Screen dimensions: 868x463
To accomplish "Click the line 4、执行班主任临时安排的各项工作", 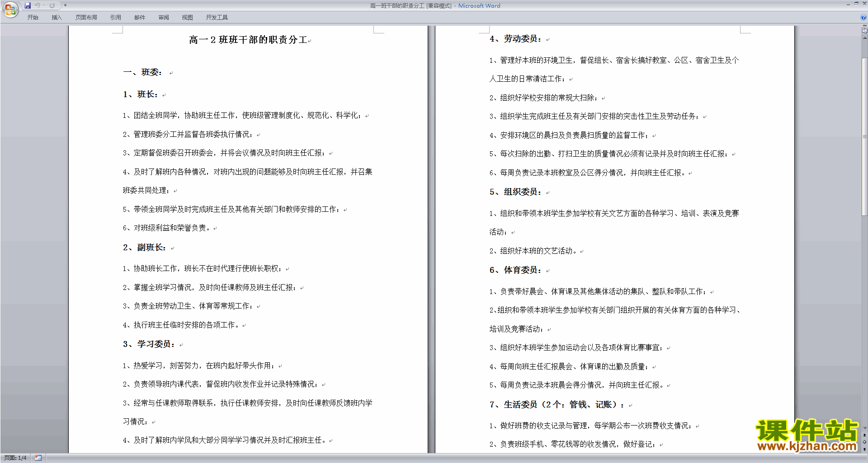I will 182,325.
